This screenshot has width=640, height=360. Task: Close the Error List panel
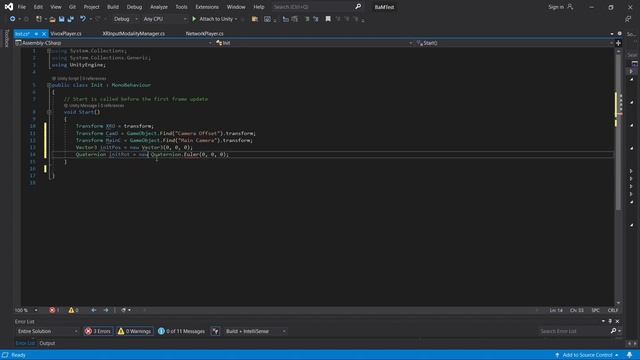[x=617, y=322]
